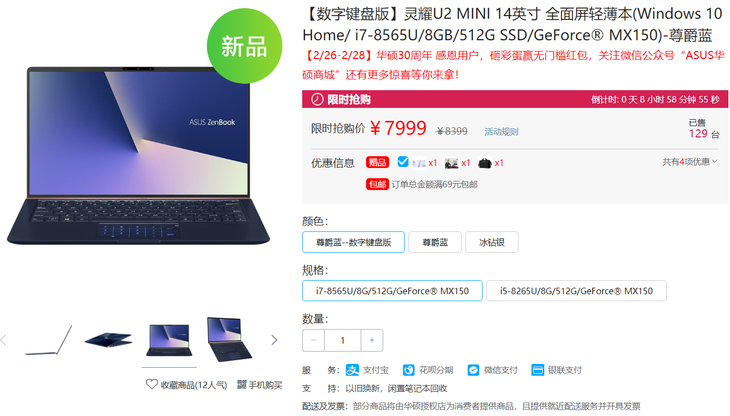Select the 冰钻银 color option
Viewport: 730px width, 416px height.
point(492,242)
